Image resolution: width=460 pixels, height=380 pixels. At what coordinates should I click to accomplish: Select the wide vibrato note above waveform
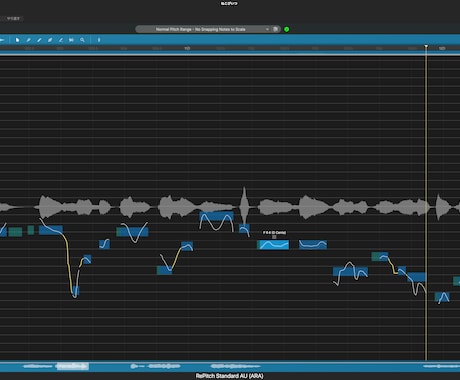(x=217, y=216)
